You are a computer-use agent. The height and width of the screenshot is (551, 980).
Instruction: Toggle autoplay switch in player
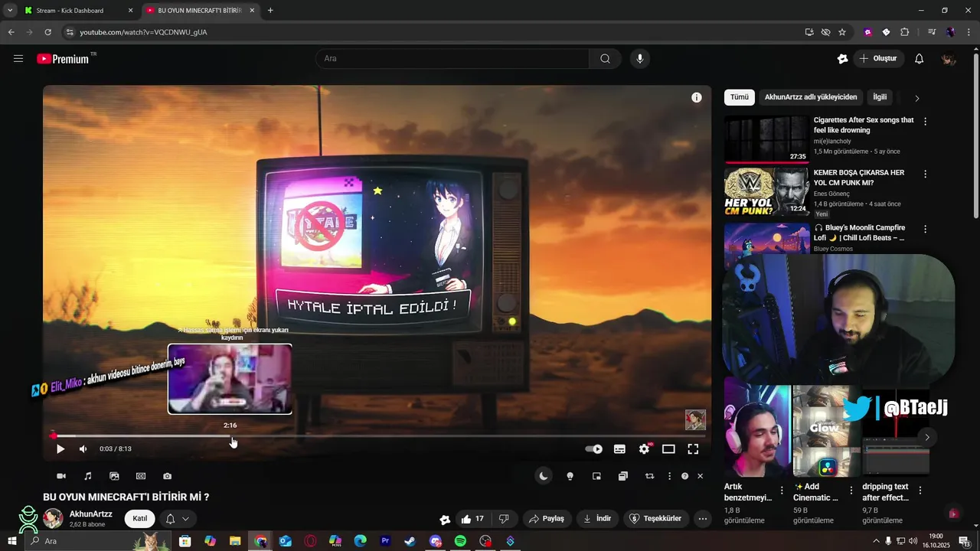(593, 449)
